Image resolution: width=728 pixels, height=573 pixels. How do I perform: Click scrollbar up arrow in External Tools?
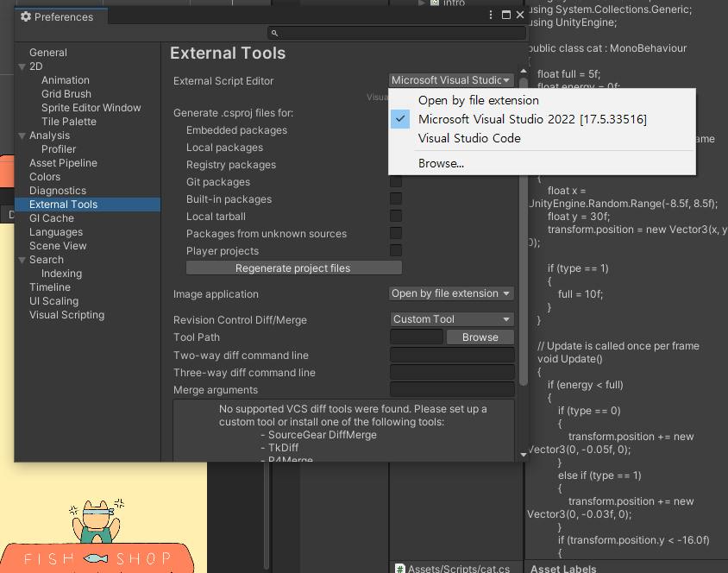tap(524, 71)
